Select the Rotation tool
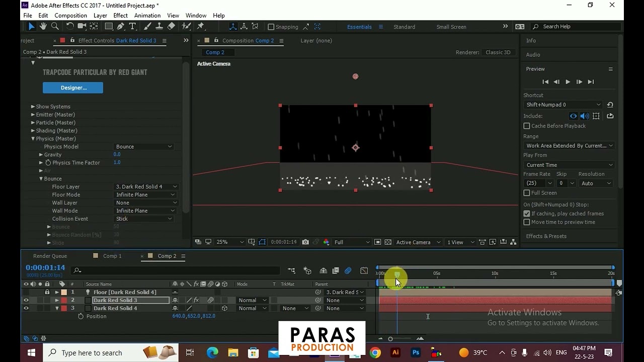The height and width of the screenshot is (362, 644). pyautogui.click(x=70, y=27)
